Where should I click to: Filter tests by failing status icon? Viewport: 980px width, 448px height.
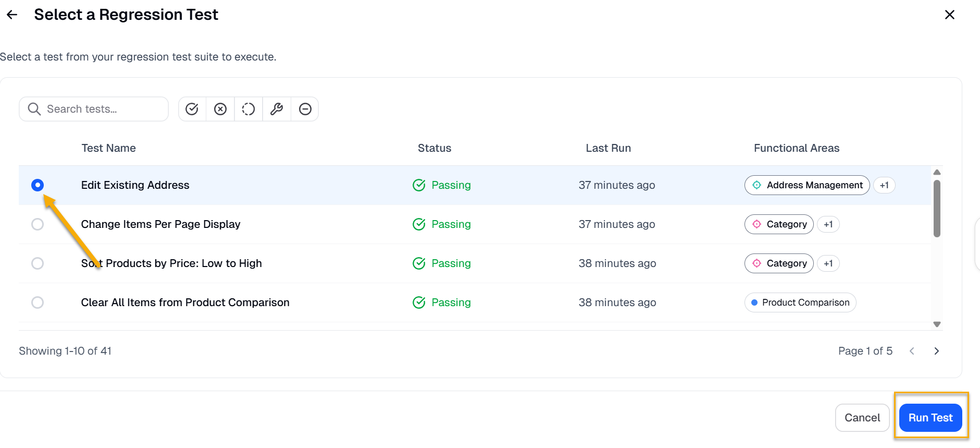(220, 109)
